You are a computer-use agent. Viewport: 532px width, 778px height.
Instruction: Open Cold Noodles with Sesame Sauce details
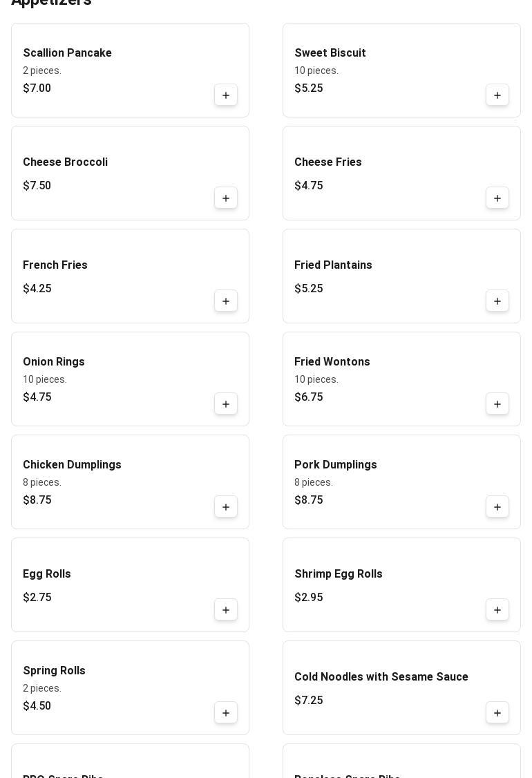(x=381, y=677)
